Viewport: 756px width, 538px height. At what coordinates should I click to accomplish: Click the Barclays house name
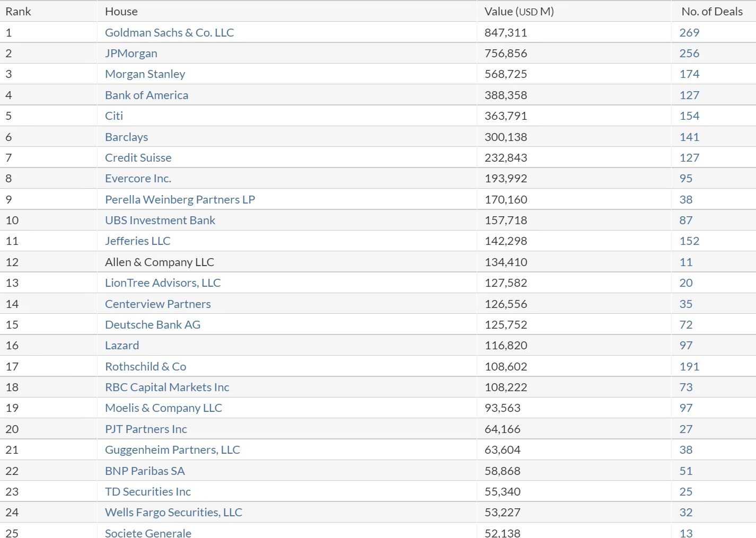tap(126, 137)
